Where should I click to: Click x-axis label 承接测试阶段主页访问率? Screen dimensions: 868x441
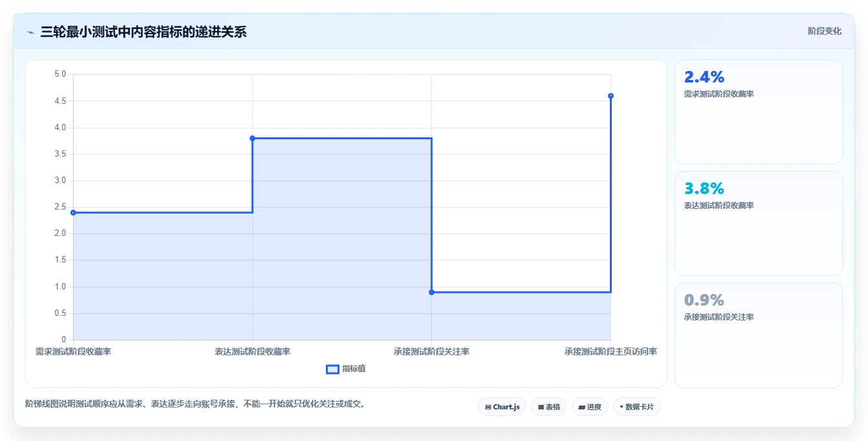point(611,351)
